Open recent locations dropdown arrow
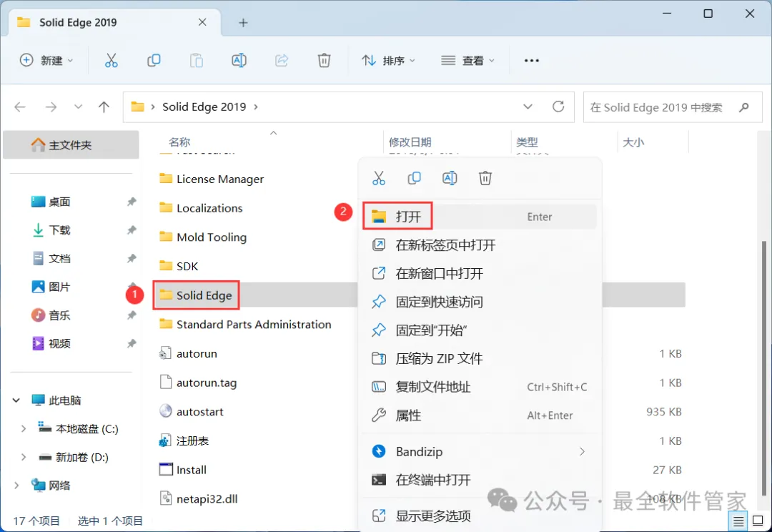Image resolution: width=772 pixels, height=532 pixels. pos(78,107)
